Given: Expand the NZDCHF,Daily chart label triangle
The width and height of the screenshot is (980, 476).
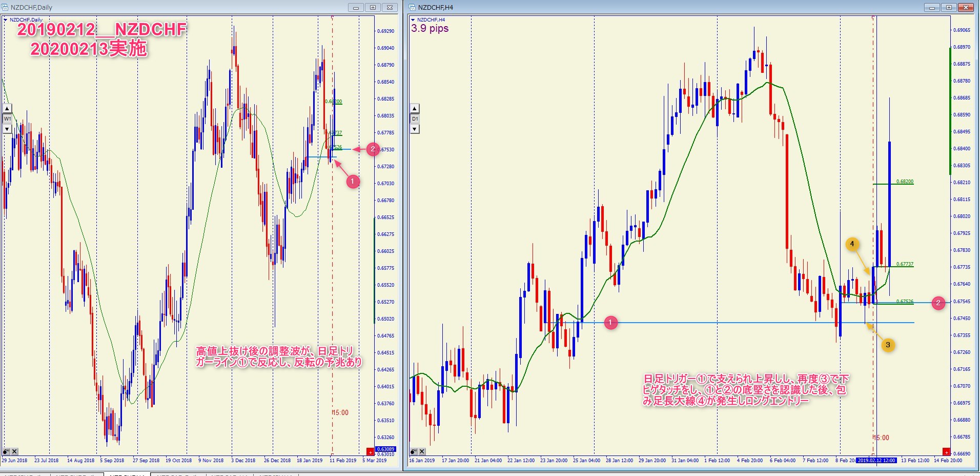Looking at the screenshot, I should point(6,20).
